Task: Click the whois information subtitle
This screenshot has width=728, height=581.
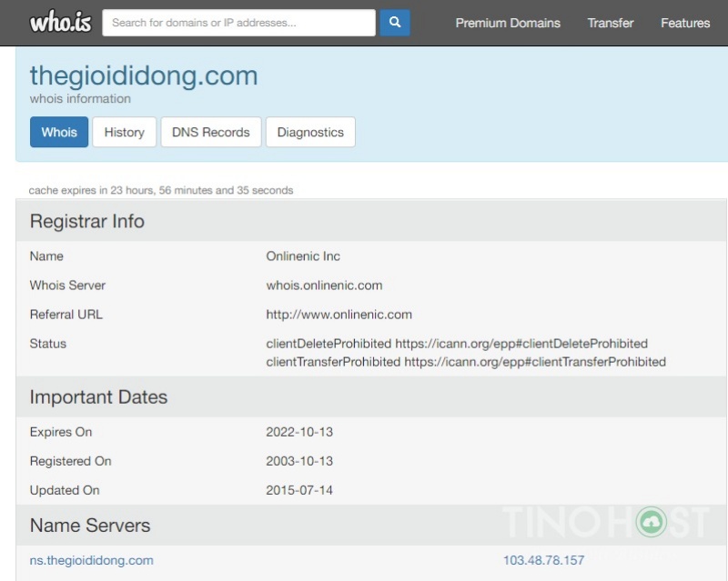Action: tap(80, 99)
